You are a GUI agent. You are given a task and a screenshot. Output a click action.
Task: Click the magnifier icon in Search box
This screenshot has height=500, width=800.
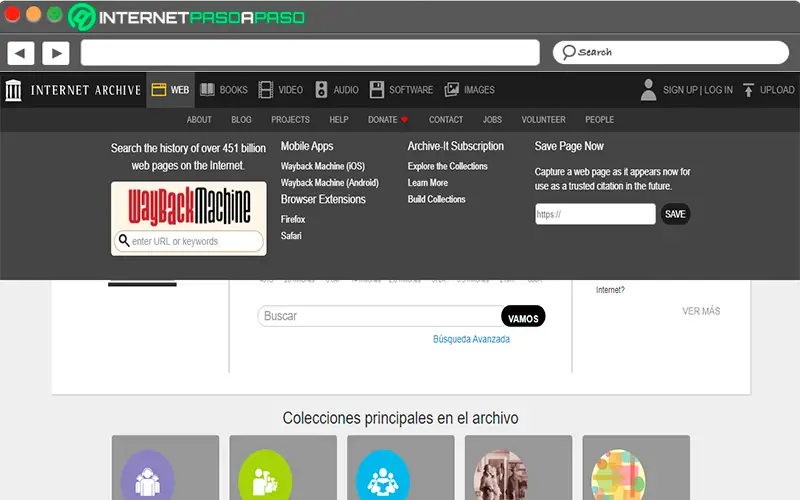coord(568,52)
